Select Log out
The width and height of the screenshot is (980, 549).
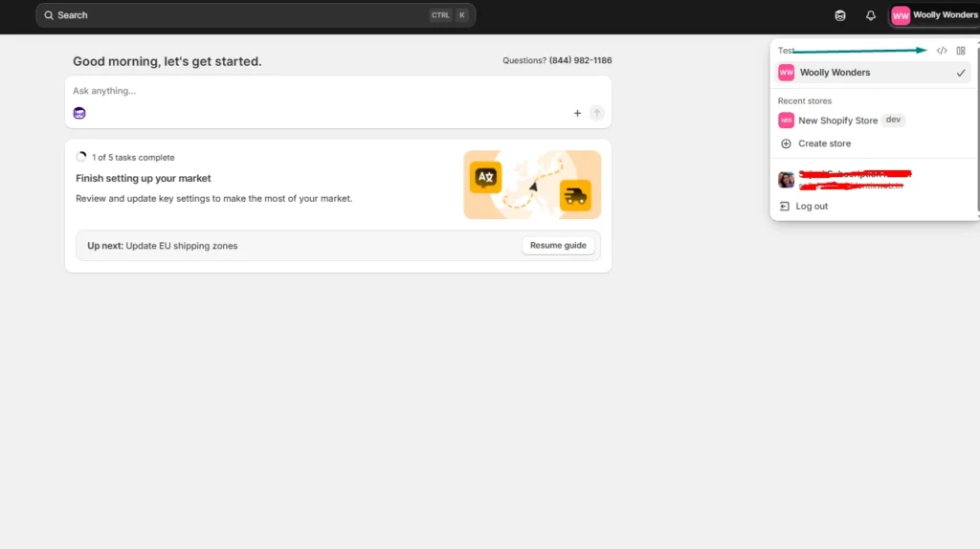pos(873,206)
